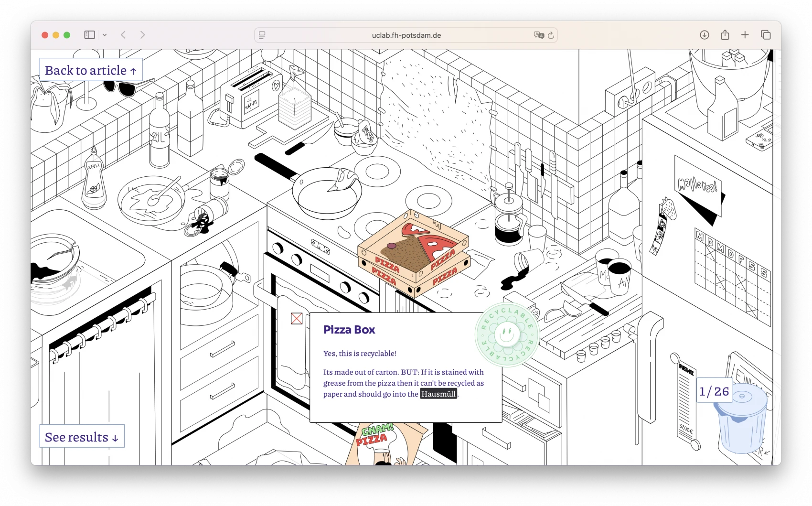
Task: Expand the sidebar options dropdown arrow
Action: pyautogui.click(x=105, y=35)
